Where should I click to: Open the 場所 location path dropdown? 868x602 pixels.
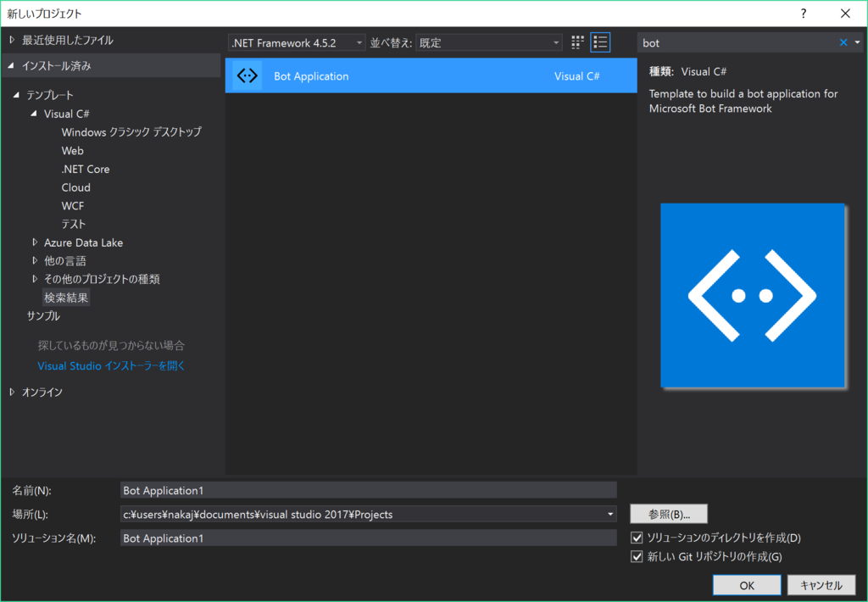point(610,515)
